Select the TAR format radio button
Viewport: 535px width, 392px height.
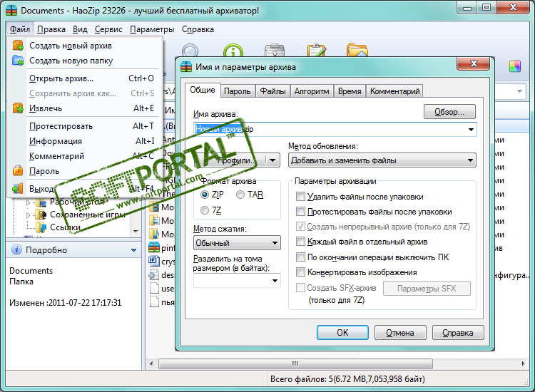click(240, 195)
